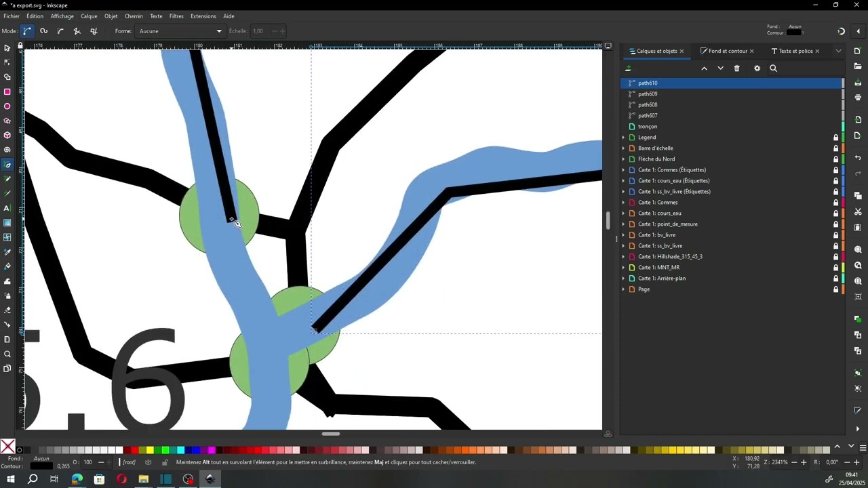Select the Ellipse tool
Viewport: 868px width, 488px height.
pos(7,106)
